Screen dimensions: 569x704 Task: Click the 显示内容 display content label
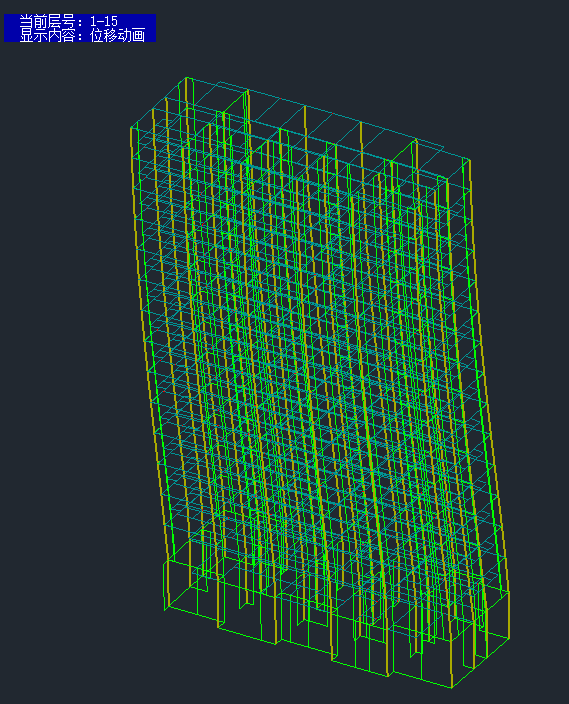coord(47,35)
